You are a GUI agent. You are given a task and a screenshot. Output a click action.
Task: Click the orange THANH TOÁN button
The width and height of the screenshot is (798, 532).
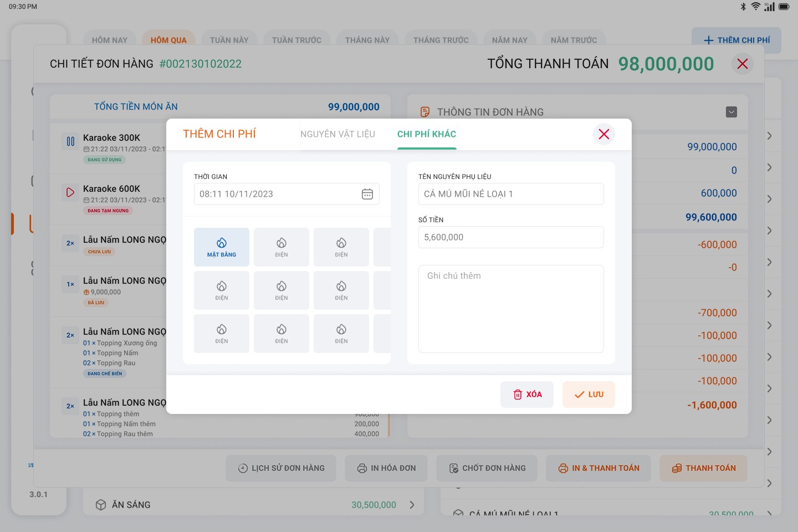[703, 468]
